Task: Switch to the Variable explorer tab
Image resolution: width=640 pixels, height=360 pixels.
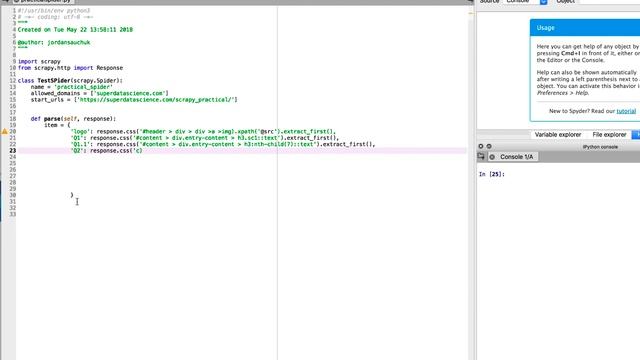Action: [558, 135]
